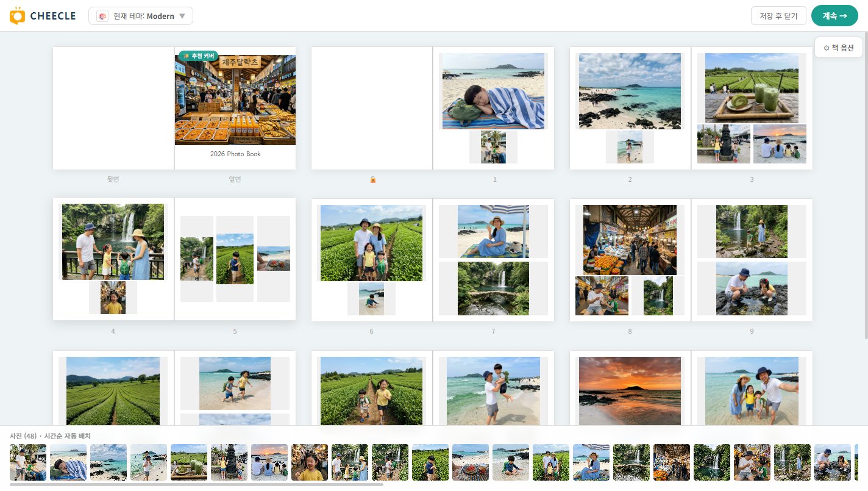Viewport: 868px width, 491px height.
Task: Click the photos count label 사진 (48)
Action: click(23, 435)
